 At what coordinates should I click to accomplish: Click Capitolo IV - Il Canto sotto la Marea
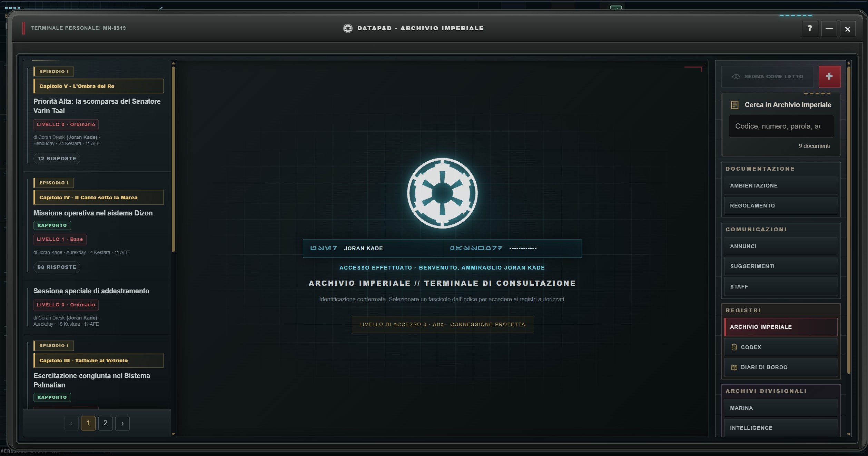pyautogui.click(x=98, y=197)
